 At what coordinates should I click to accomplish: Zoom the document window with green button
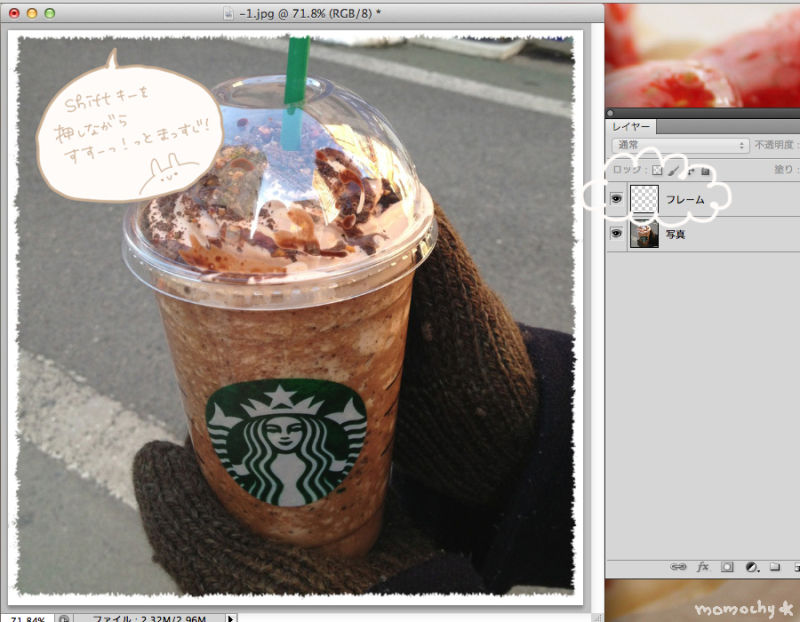pyautogui.click(x=49, y=13)
